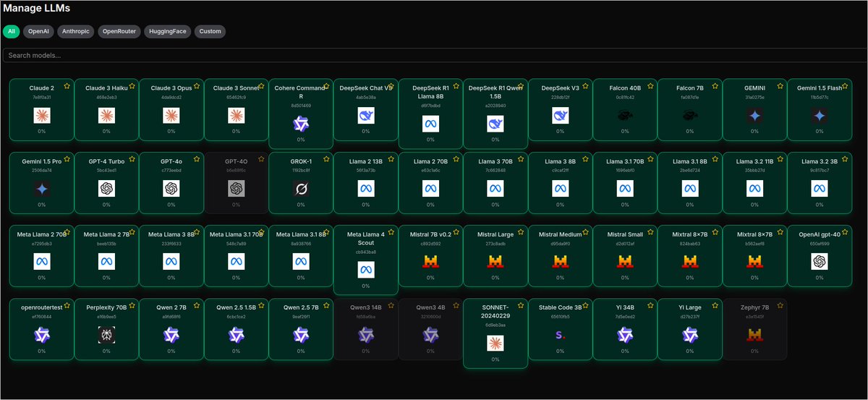Viewport: 868px width, 400px height.
Task: Click the OpenAI logo on OpenAI gpt-40
Action: (819, 261)
